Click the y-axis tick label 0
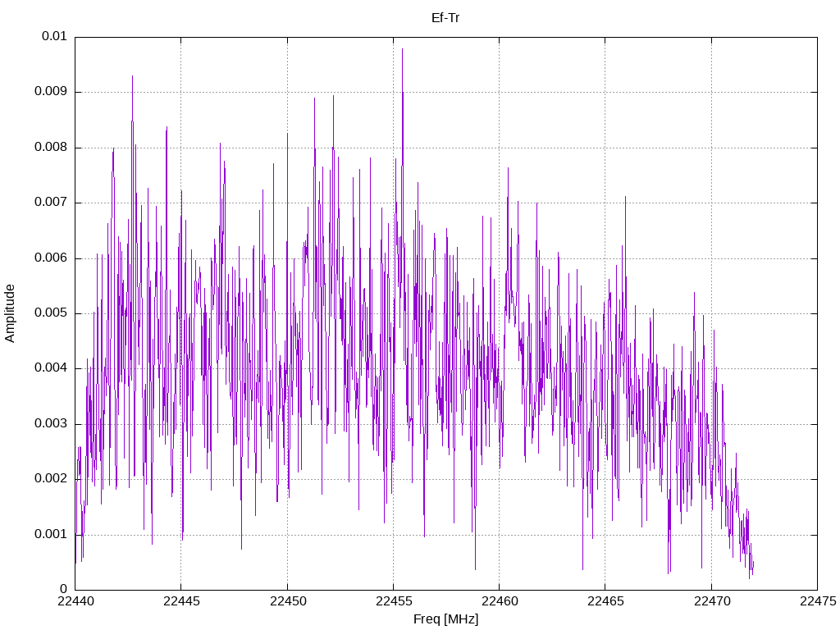The image size is (840, 630). coord(64,589)
